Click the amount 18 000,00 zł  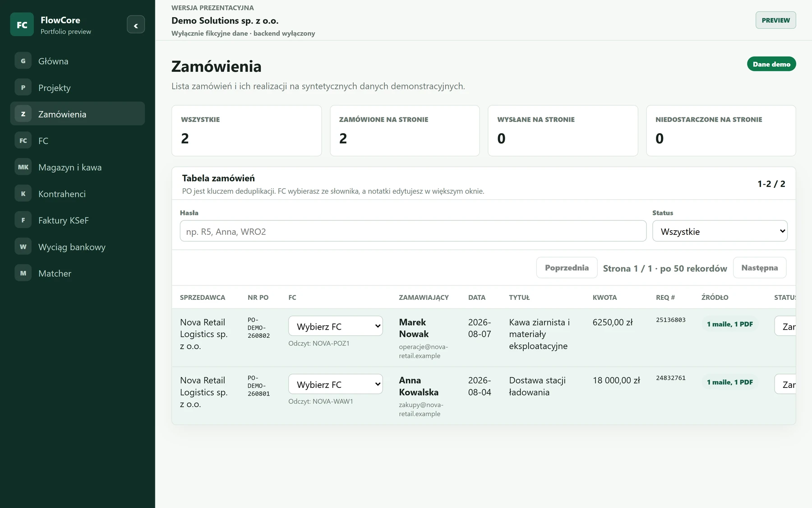click(616, 381)
